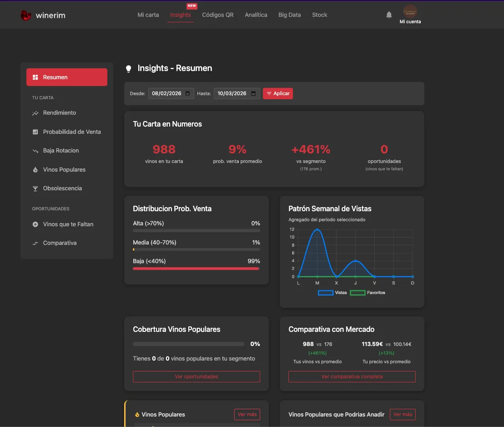The height and width of the screenshot is (427, 504).
Task: Click the Cobertura Vinos Populares progress bar
Action: tap(189, 344)
